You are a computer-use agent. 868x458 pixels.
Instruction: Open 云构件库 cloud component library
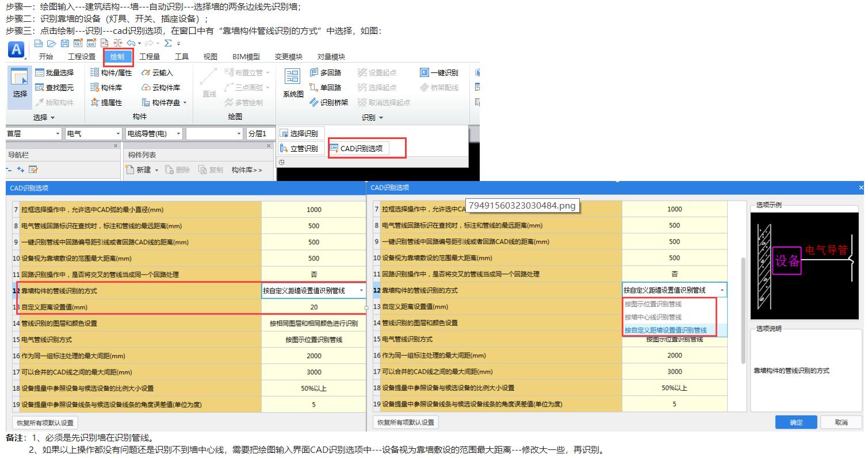coord(161,88)
